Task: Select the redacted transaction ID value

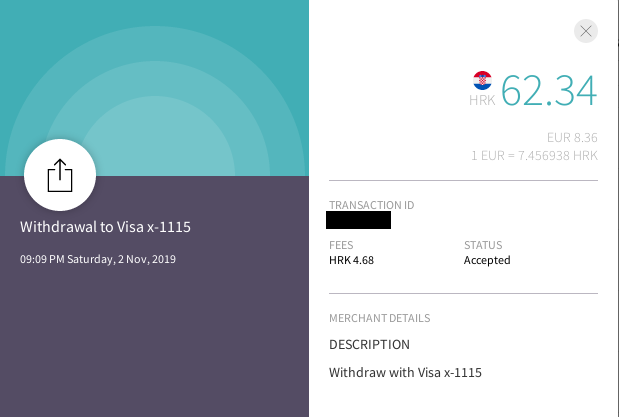Action: (359, 220)
